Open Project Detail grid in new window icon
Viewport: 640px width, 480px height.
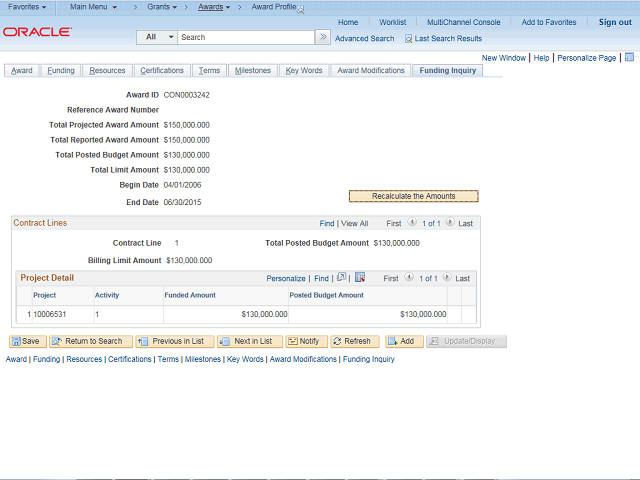click(x=342, y=277)
